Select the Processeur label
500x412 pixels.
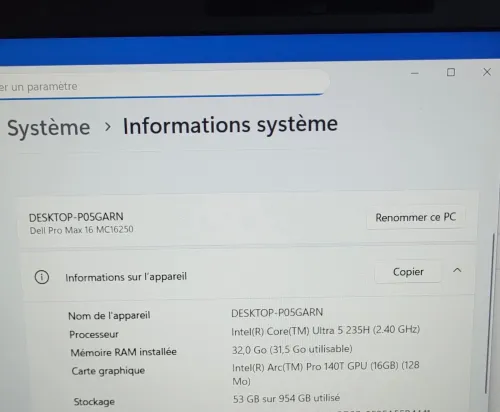[x=94, y=334]
